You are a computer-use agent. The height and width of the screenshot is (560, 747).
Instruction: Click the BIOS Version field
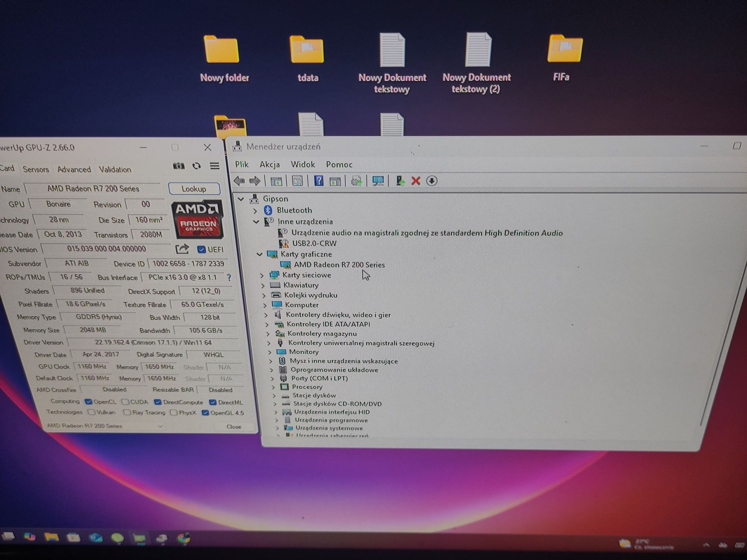pos(106,249)
